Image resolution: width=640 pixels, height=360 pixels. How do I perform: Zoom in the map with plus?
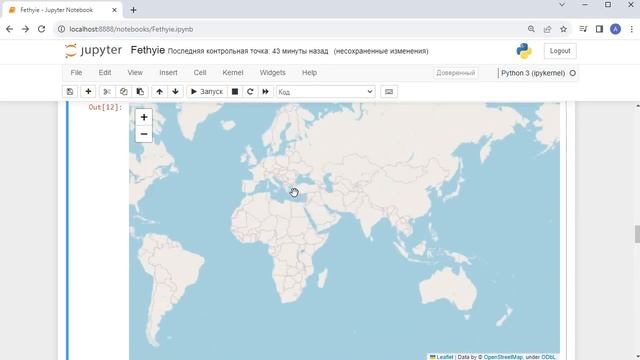click(x=144, y=117)
